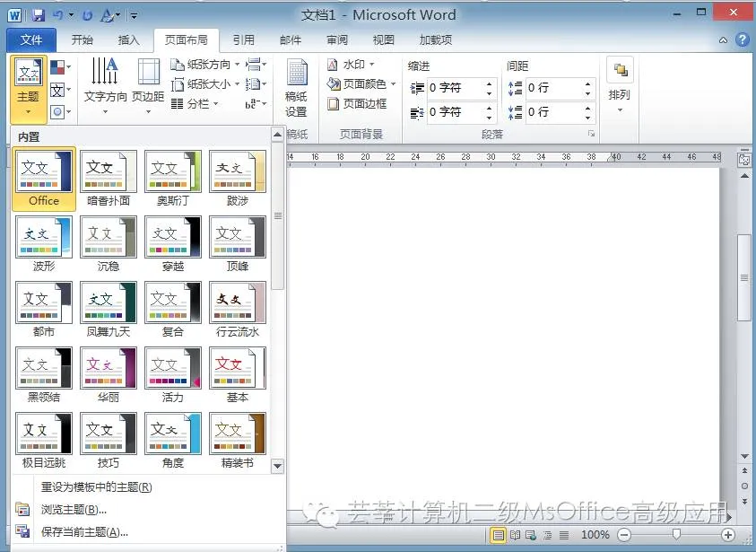
Task: Increase the left indent value
Action: click(490, 83)
